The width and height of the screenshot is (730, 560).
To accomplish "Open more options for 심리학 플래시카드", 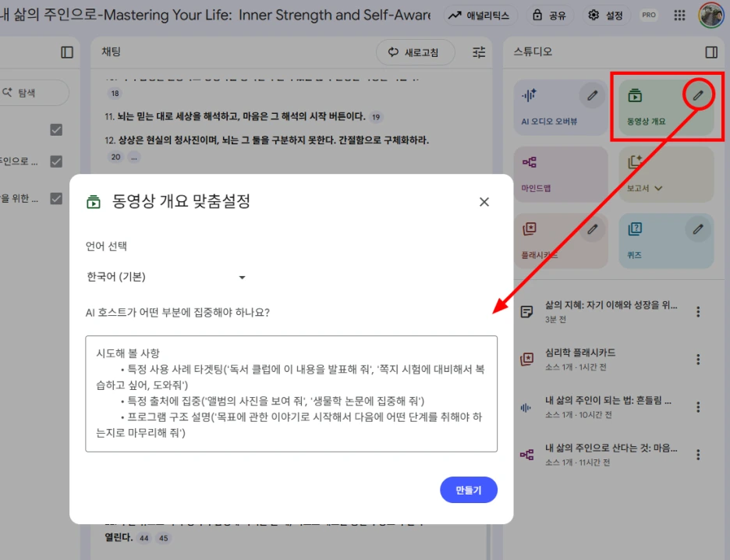I will tap(698, 360).
